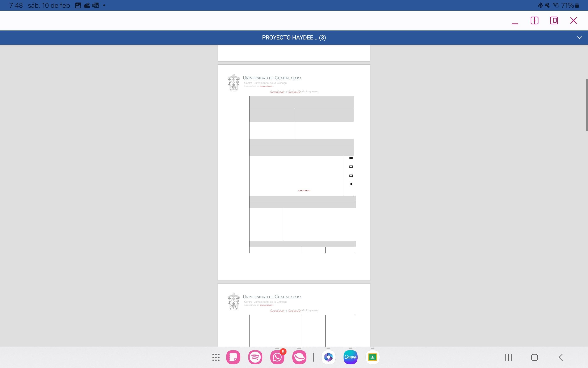This screenshot has width=588, height=368.
Task: Open Samsung Notes from the taskbar
Action: (x=233, y=357)
